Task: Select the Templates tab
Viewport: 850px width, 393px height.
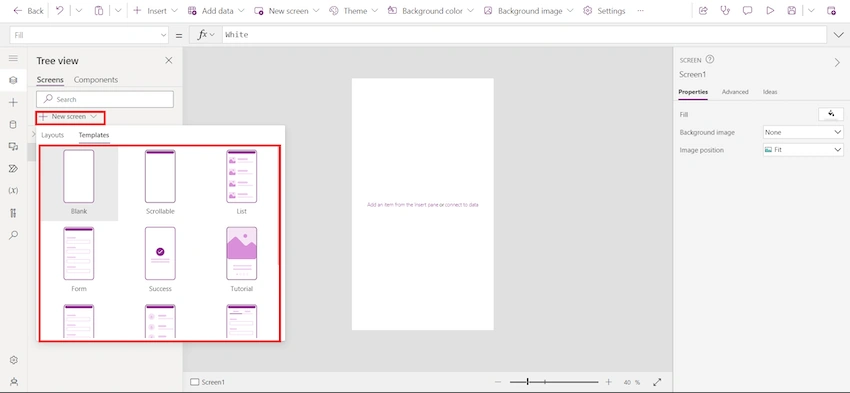Action: 94,135
